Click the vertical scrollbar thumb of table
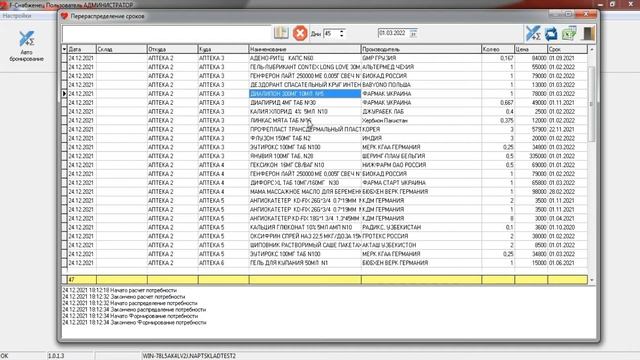 click(592, 104)
